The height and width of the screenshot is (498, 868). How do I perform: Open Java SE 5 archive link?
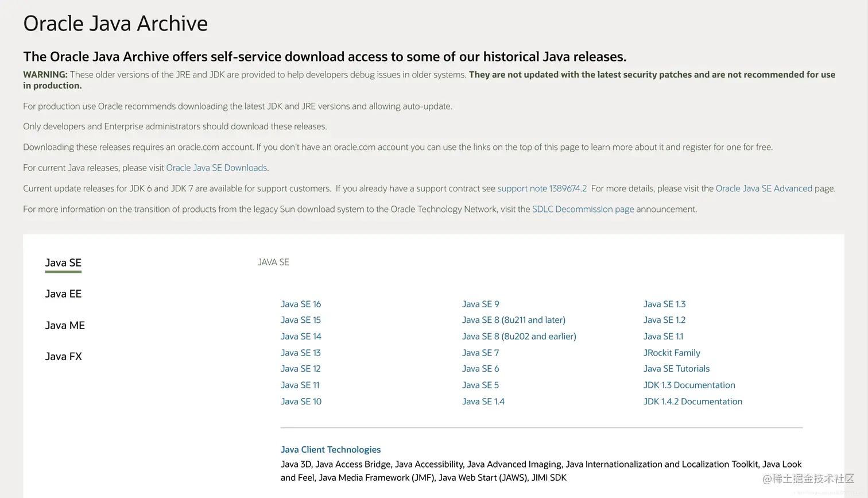click(x=480, y=385)
